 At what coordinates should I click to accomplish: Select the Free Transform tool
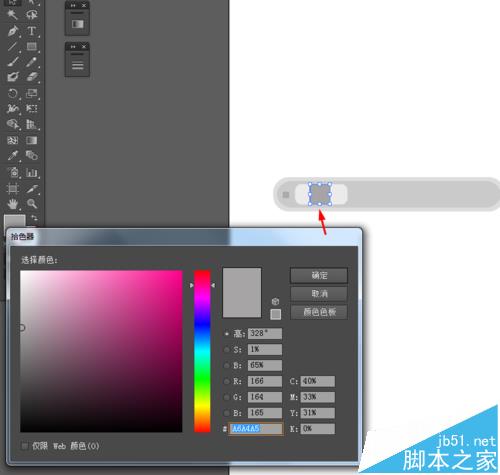pyautogui.click(x=32, y=109)
